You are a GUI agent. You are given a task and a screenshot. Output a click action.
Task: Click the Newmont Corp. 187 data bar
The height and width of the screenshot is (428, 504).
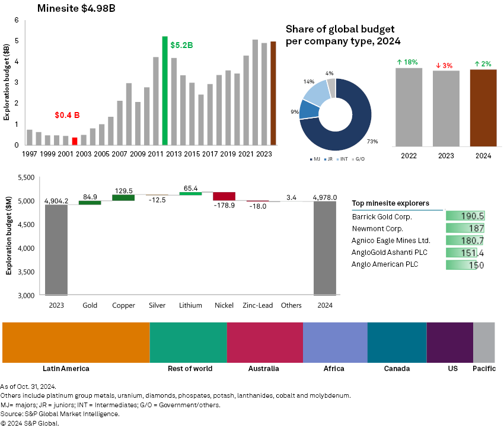point(464,229)
